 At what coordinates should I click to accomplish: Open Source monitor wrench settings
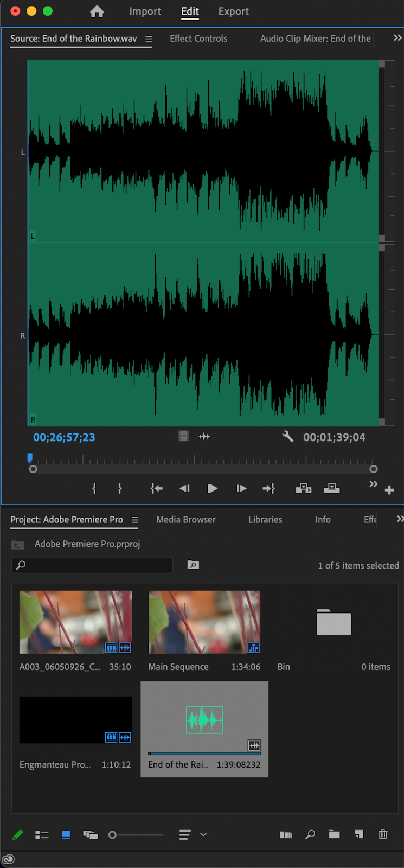(x=288, y=436)
